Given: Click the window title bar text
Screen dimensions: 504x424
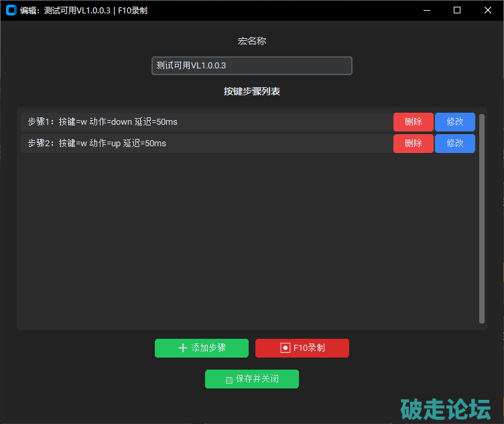Looking at the screenshot, I should (x=84, y=10).
